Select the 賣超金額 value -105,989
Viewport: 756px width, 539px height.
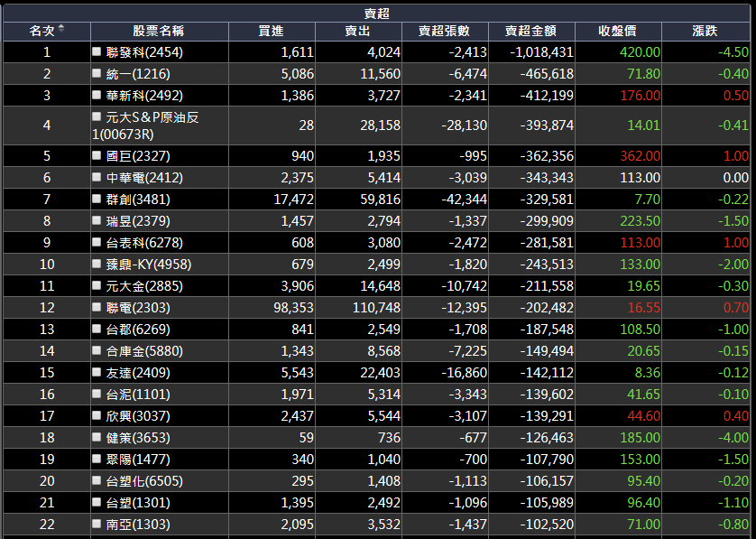tap(547, 503)
